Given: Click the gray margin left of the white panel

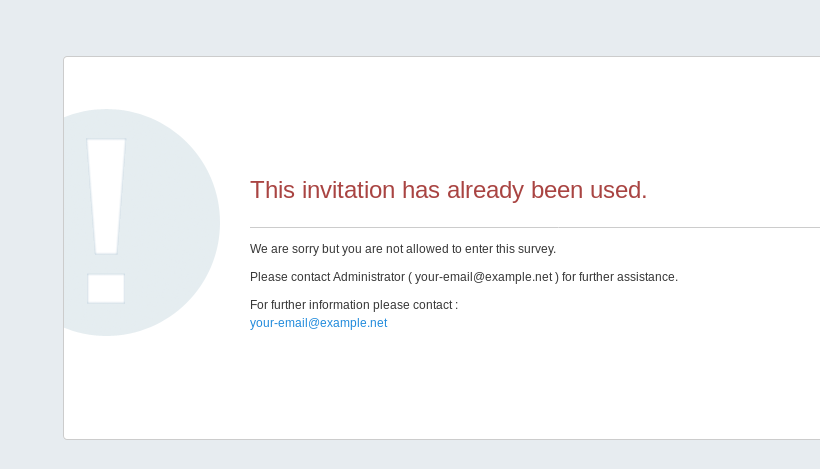Looking at the screenshot, I should click(x=30, y=250).
